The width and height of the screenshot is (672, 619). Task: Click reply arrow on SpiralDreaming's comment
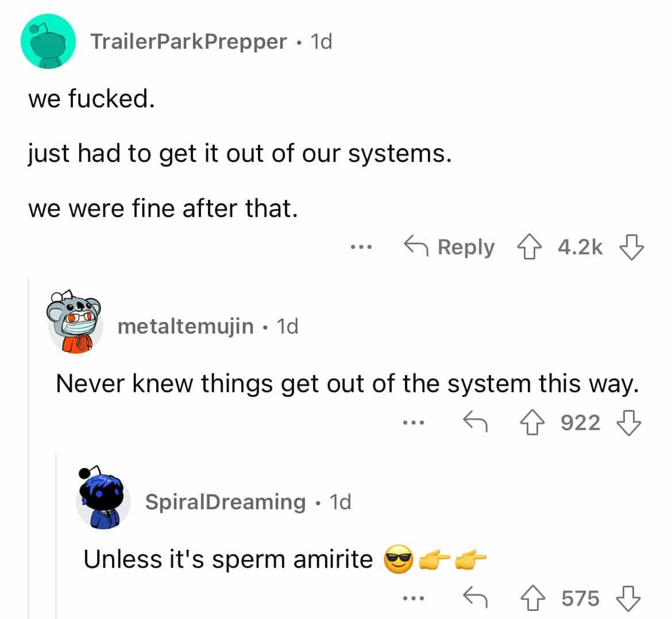coord(475,598)
